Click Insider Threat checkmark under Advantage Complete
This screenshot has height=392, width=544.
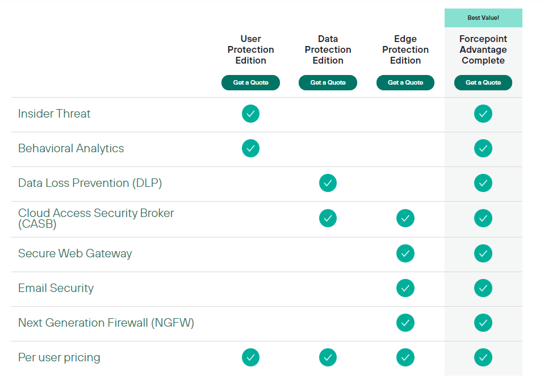[x=483, y=114]
